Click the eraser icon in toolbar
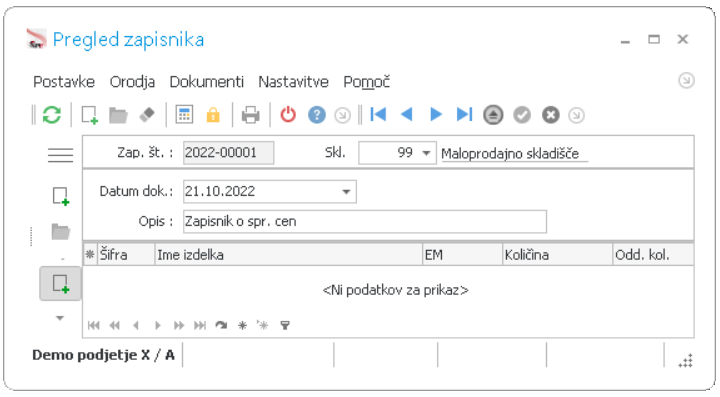Screen dimensions: 720x397 click(x=147, y=115)
